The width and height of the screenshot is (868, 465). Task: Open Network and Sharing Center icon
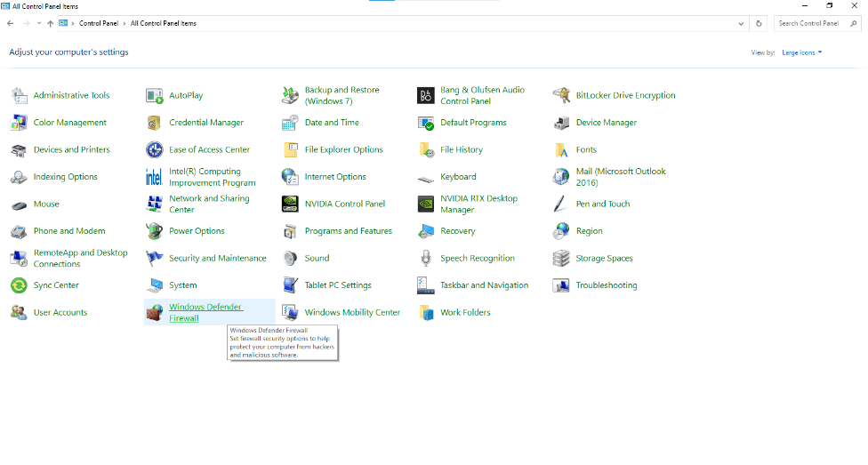(155, 204)
